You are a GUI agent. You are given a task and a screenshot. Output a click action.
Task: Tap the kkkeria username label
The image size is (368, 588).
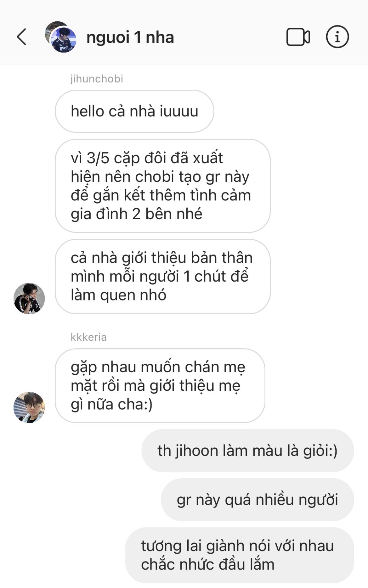(x=88, y=337)
